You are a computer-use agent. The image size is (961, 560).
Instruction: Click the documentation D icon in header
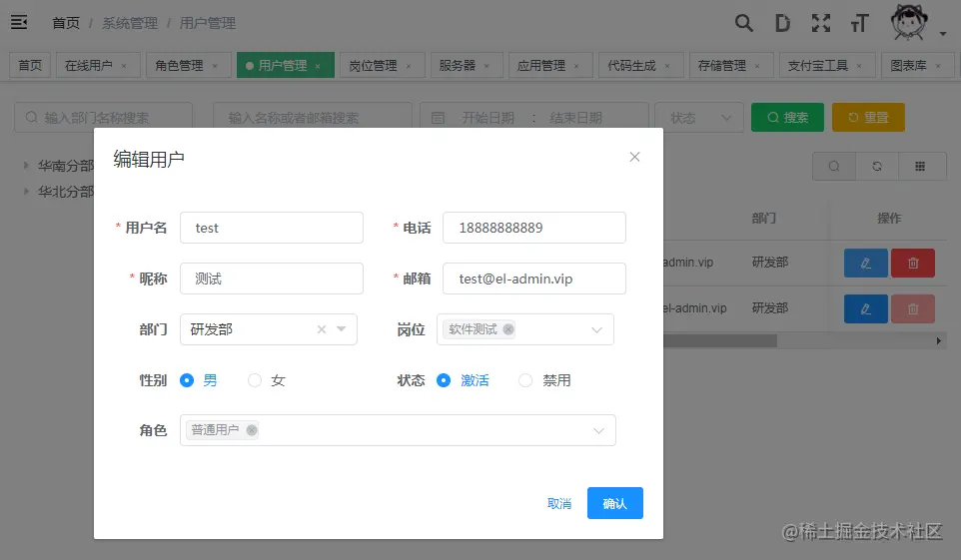coord(782,23)
